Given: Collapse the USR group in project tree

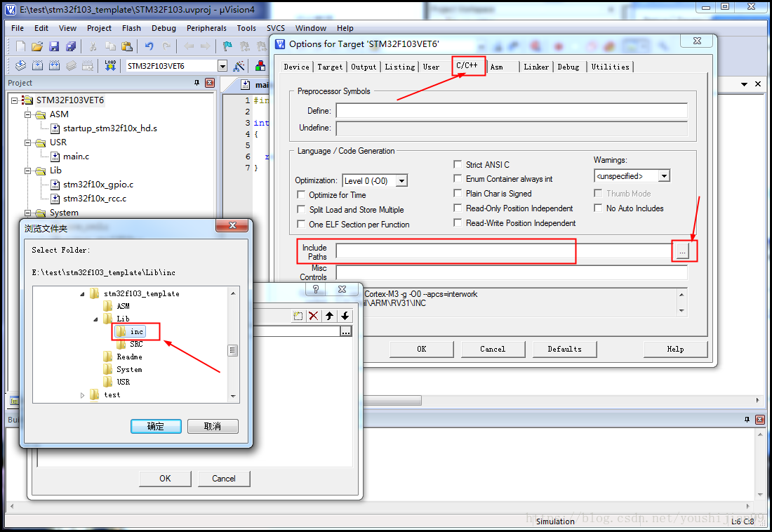Looking at the screenshot, I should (28, 143).
